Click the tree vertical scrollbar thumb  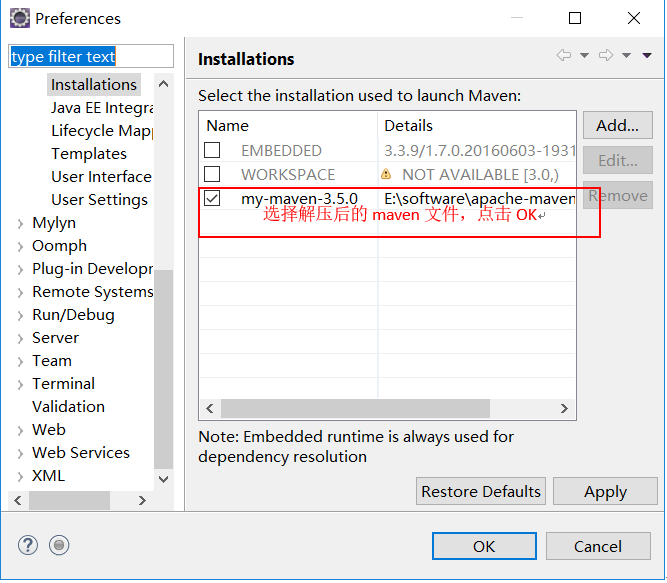pyautogui.click(x=164, y=369)
